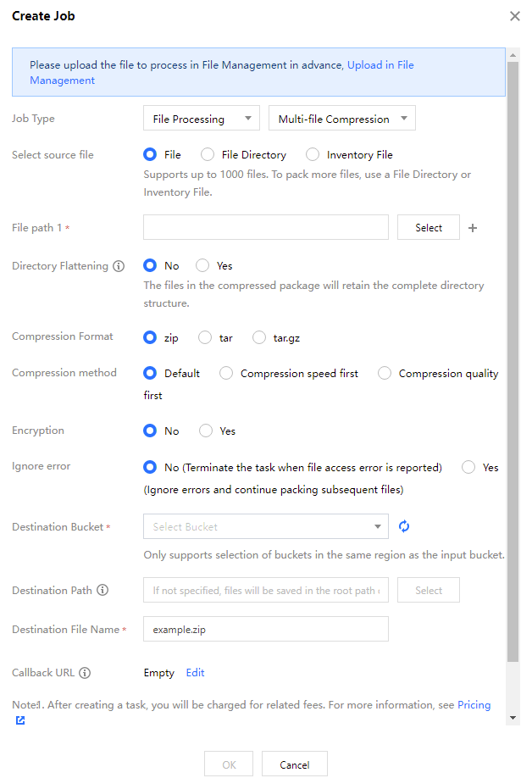Choose tar.gz compression format
532x778 pixels.
tap(259, 337)
